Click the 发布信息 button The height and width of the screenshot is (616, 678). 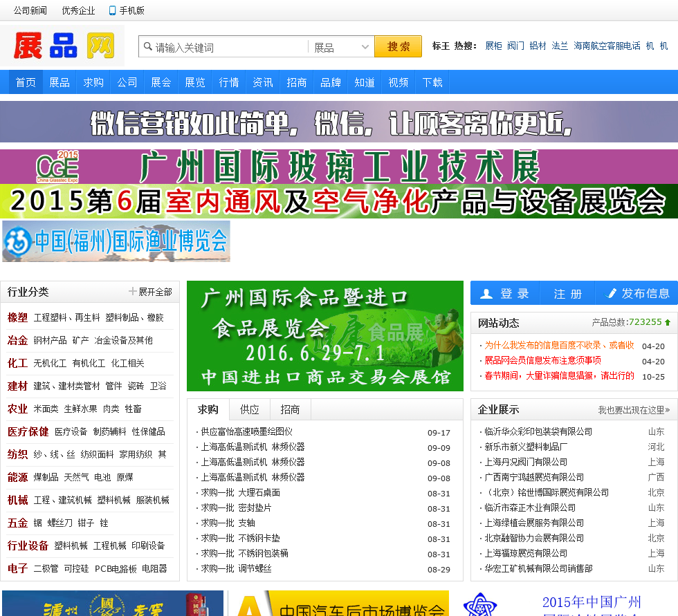tap(637, 293)
